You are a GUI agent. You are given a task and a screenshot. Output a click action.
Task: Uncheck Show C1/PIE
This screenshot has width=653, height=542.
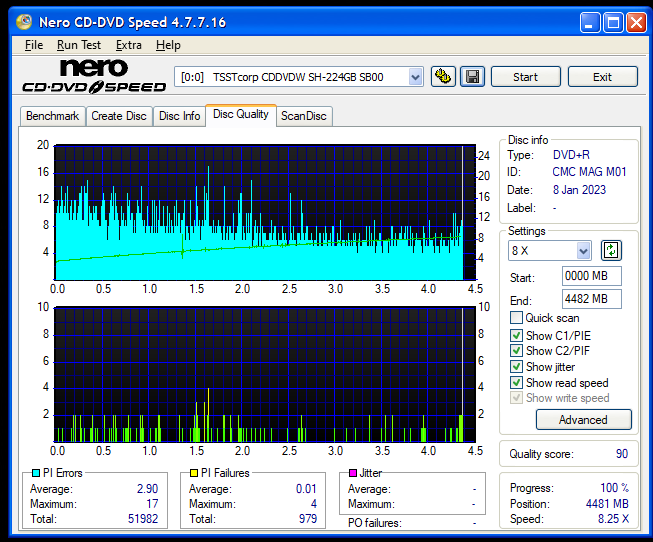tap(516, 335)
